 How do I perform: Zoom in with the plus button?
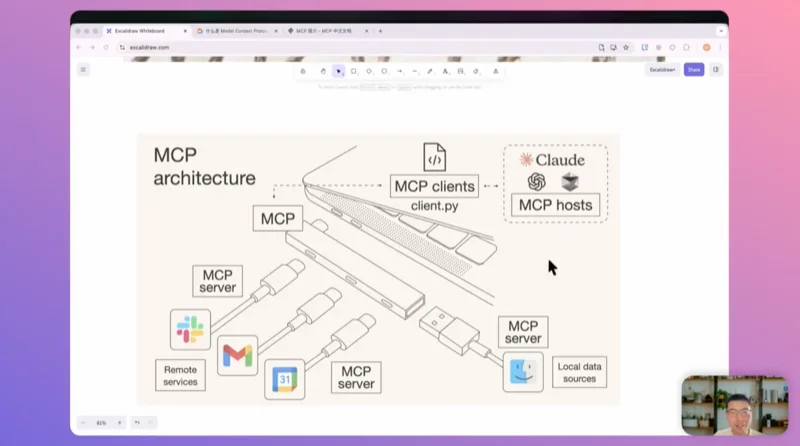119,423
